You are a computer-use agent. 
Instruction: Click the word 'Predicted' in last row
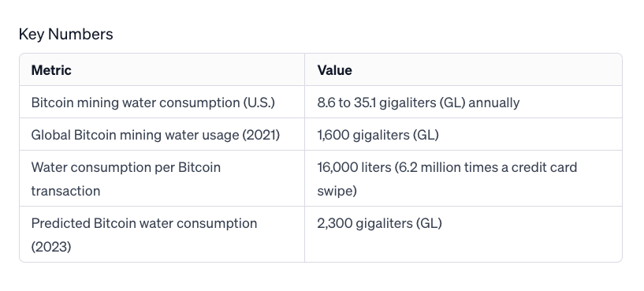pos(61,223)
